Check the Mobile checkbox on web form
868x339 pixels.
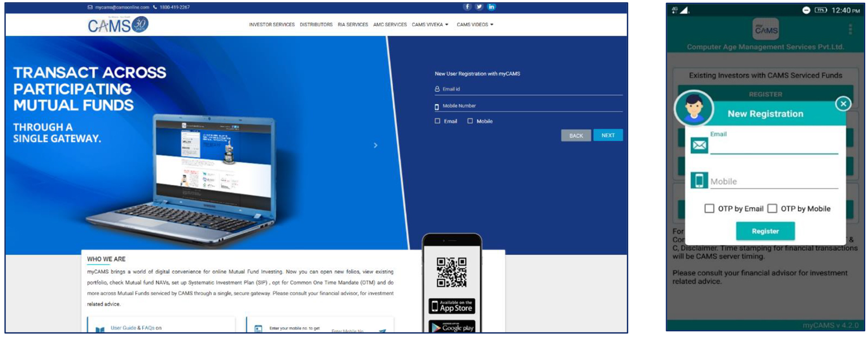pos(470,121)
